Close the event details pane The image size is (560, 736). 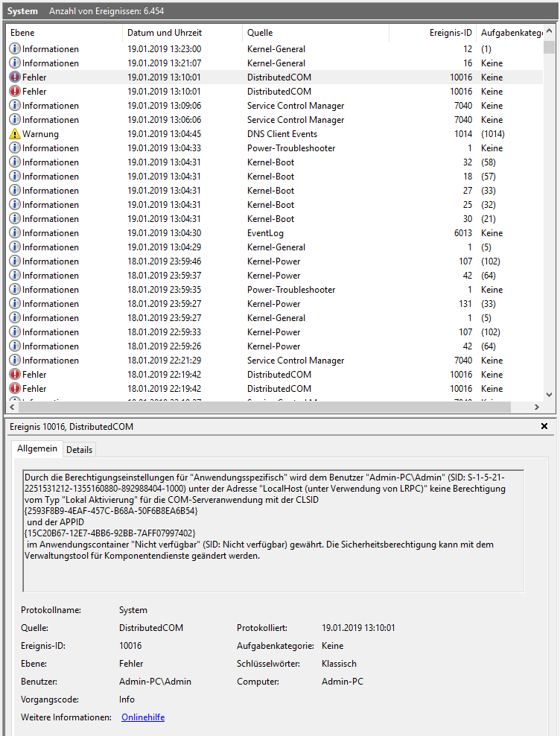tap(544, 426)
